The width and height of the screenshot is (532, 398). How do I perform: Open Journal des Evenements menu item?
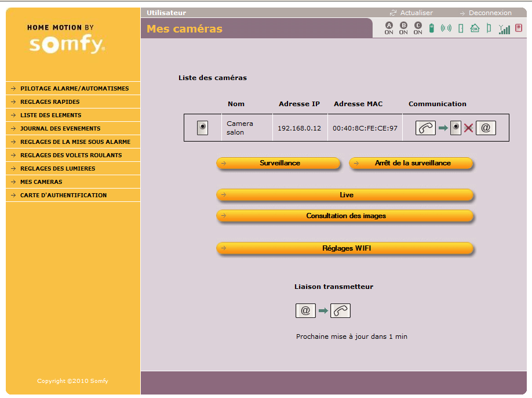click(x=60, y=129)
